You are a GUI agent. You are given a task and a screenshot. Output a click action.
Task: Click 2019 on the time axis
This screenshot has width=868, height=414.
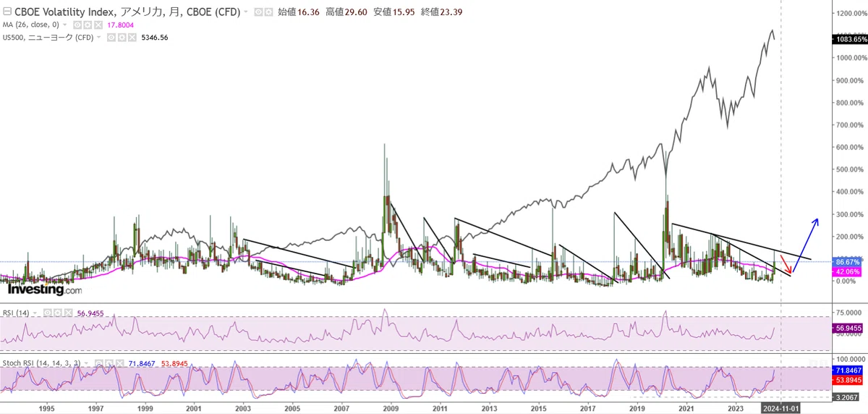637,408
